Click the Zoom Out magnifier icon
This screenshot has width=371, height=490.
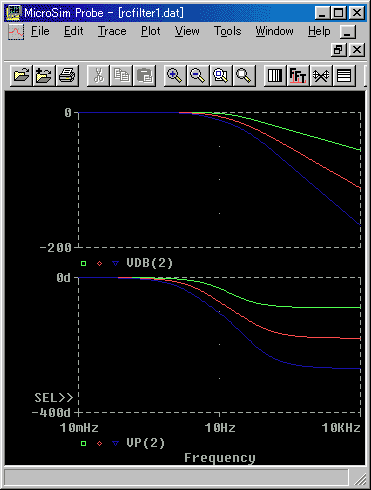click(198, 75)
